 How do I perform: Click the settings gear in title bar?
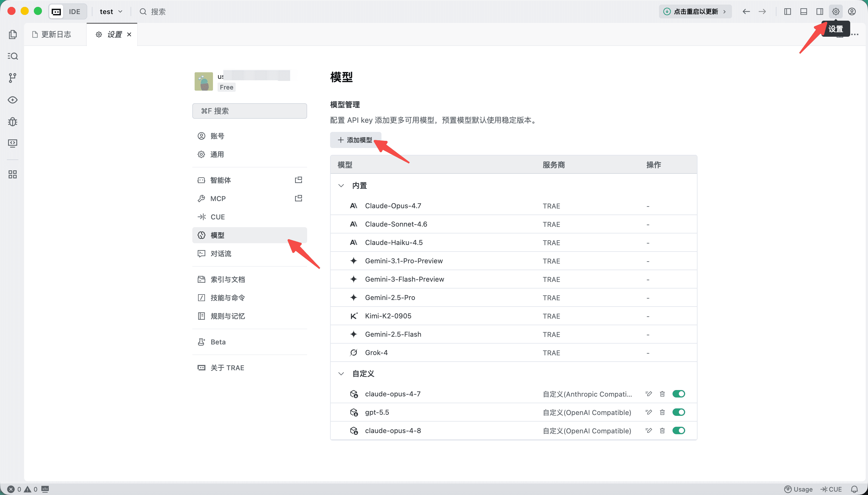pyautogui.click(x=836, y=11)
